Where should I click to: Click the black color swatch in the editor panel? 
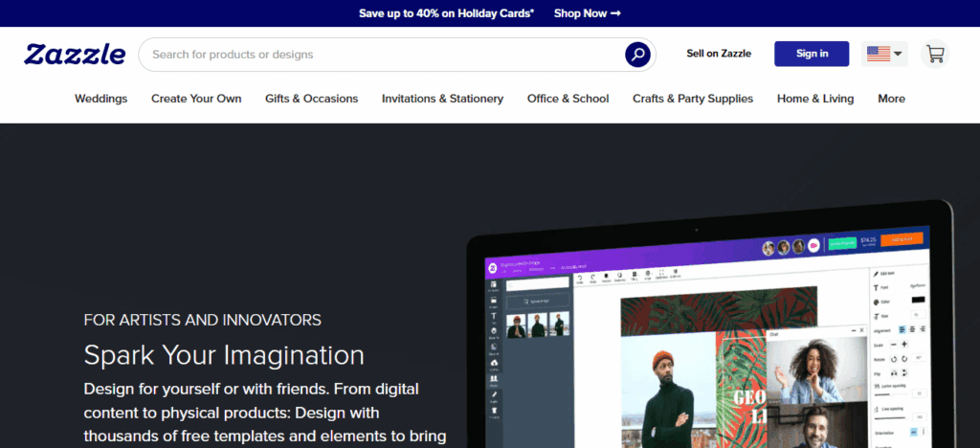(x=918, y=300)
